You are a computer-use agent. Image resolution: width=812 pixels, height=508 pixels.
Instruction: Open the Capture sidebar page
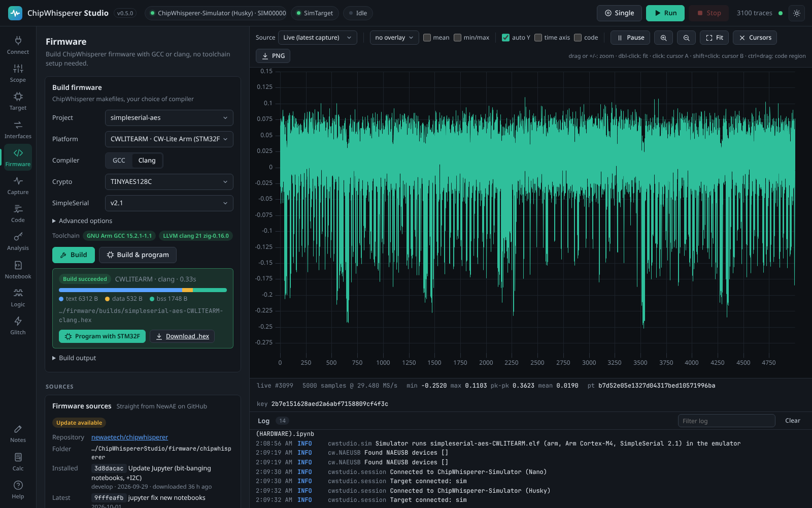point(18,185)
